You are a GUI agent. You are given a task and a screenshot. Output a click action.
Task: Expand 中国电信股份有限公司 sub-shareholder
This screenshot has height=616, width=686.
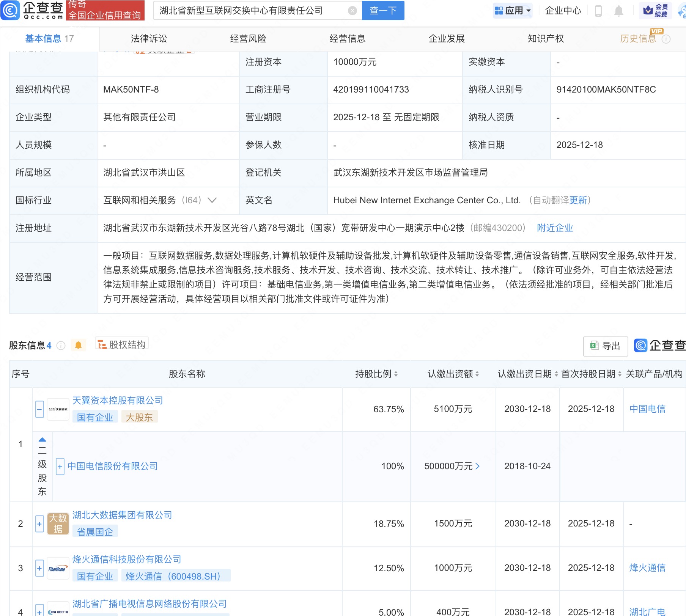60,467
